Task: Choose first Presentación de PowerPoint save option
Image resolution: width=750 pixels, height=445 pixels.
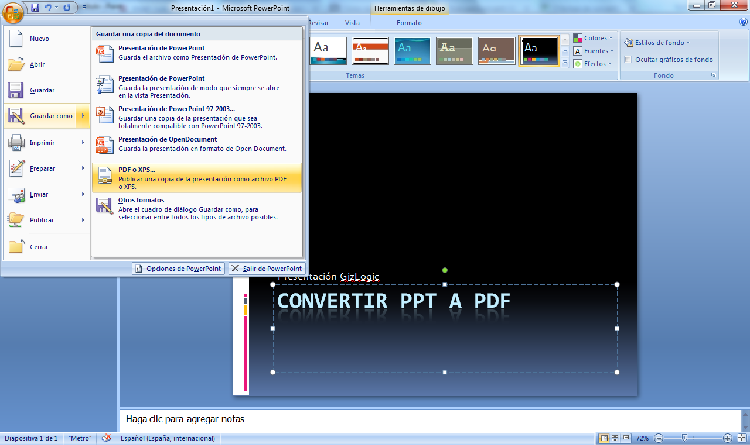Action: click(x=197, y=53)
